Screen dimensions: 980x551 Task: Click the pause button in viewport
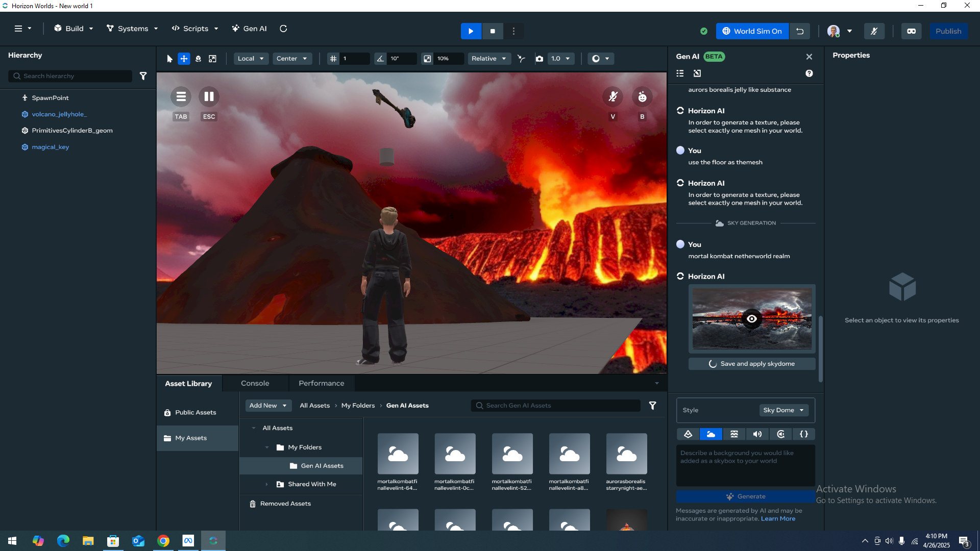[x=209, y=96]
